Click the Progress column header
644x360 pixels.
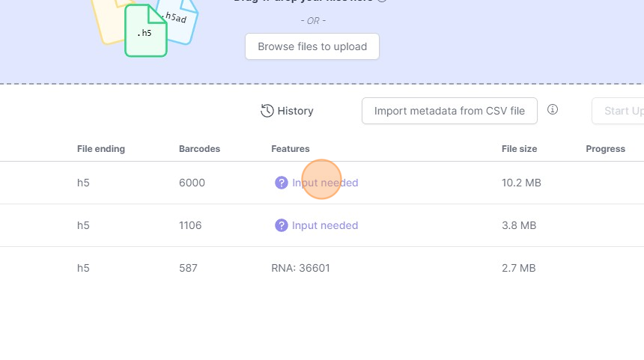coord(605,149)
